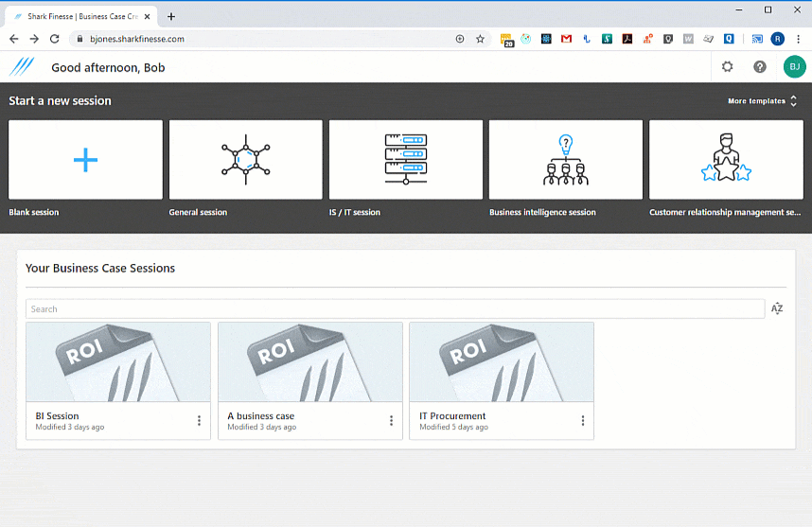Start a Business intelligence session template
812x527 pixels.
[566, 160]
